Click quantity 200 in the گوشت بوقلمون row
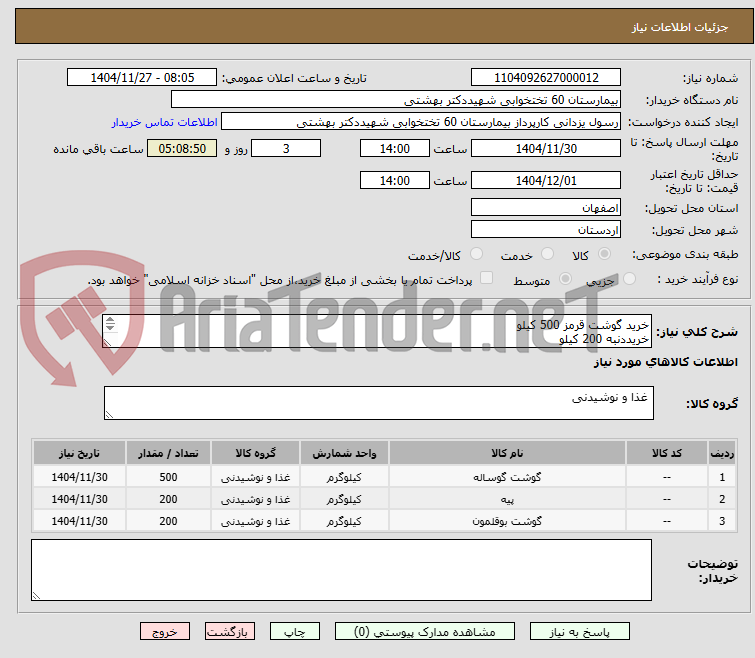The image size is (755, 658). 168,521
